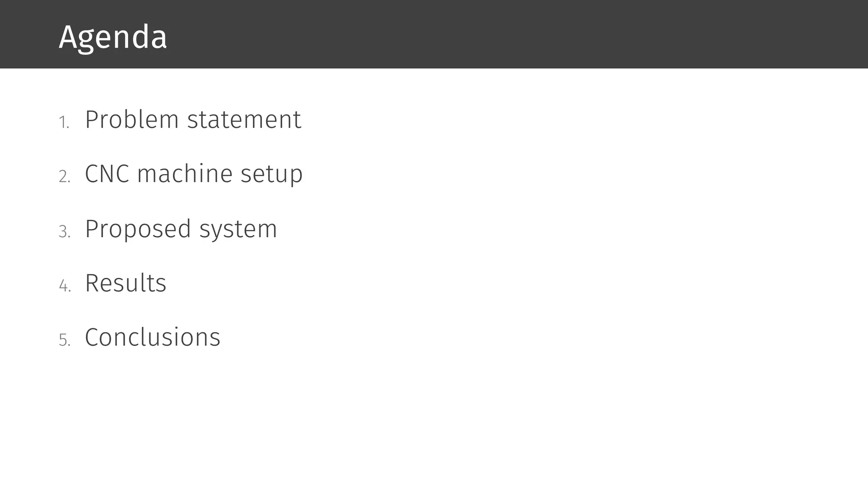Click the word Proposed in item three

pos(138,229)
